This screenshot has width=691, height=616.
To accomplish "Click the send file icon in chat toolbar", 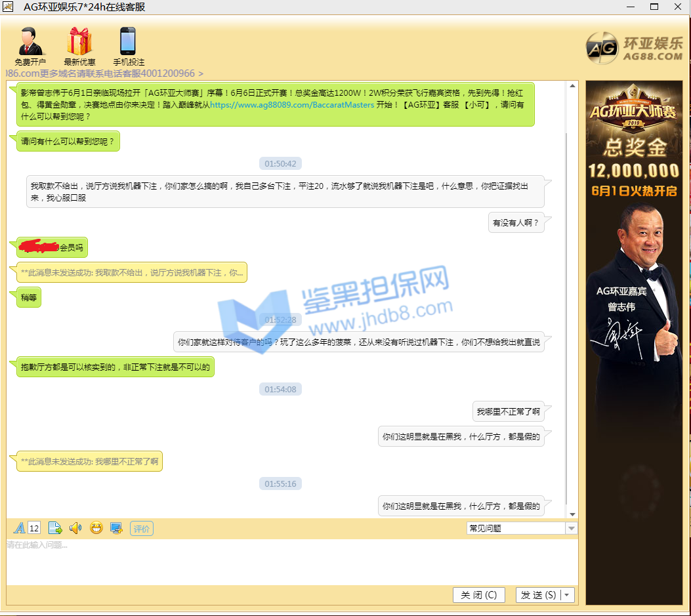I will (55, 528).
